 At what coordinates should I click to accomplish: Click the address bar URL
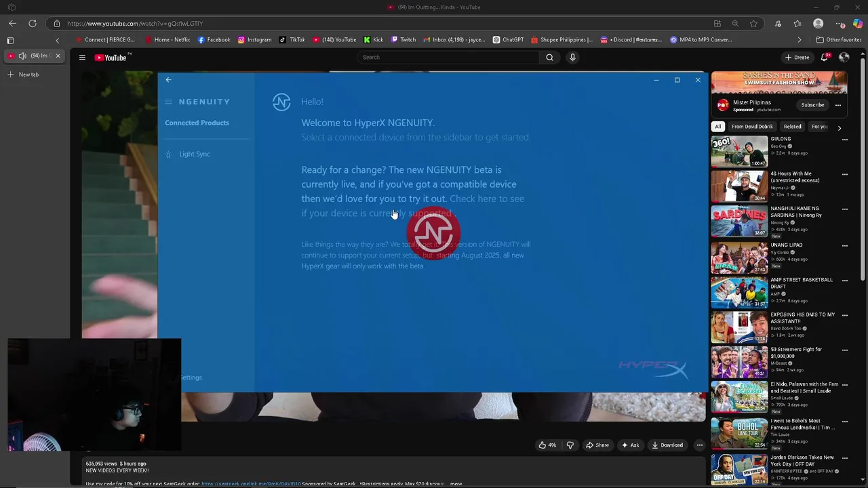pos(135,24)
